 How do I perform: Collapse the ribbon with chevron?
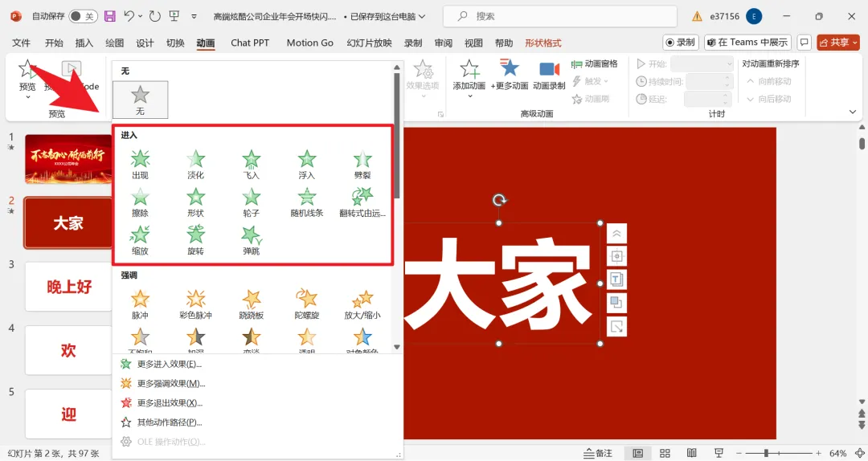pos(853,112)
